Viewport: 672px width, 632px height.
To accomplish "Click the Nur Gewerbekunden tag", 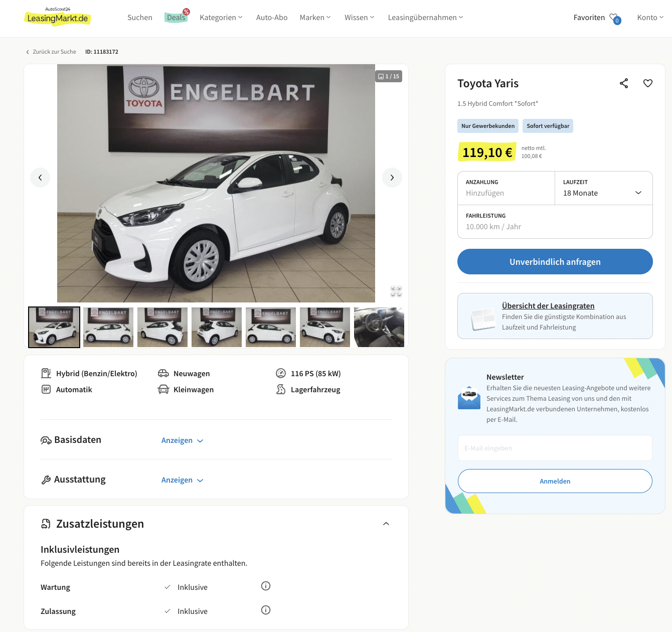I will [488, 126].
